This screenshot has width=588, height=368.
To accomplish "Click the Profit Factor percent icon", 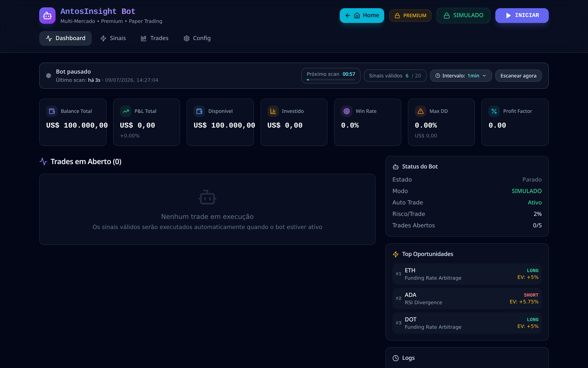I will point(494,111).
